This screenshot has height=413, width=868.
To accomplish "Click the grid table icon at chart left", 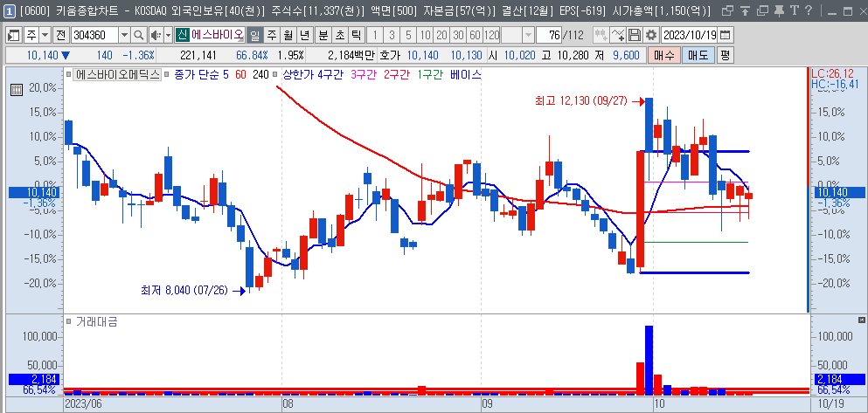I will click(16, 90).
